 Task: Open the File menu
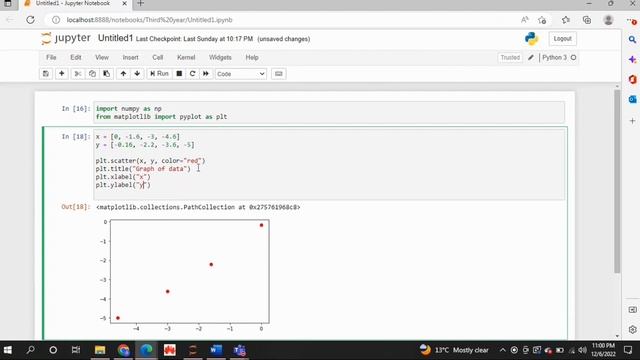tap(51, 58)
